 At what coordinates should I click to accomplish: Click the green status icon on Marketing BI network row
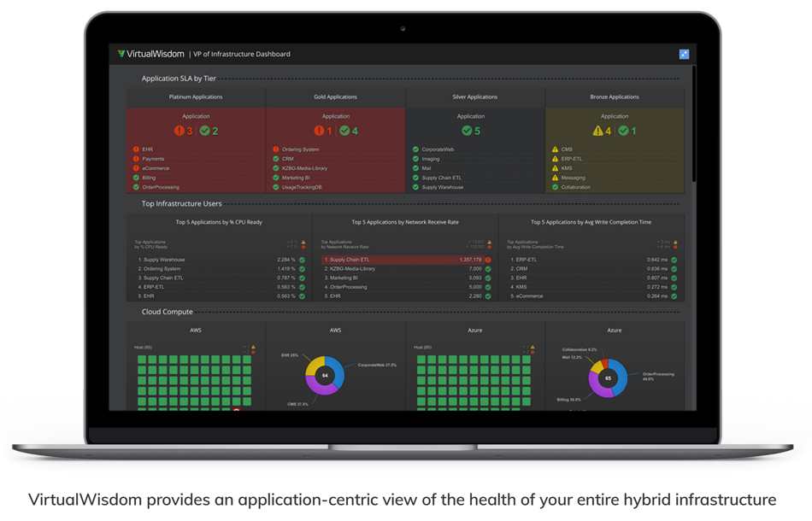coord(488,278)
